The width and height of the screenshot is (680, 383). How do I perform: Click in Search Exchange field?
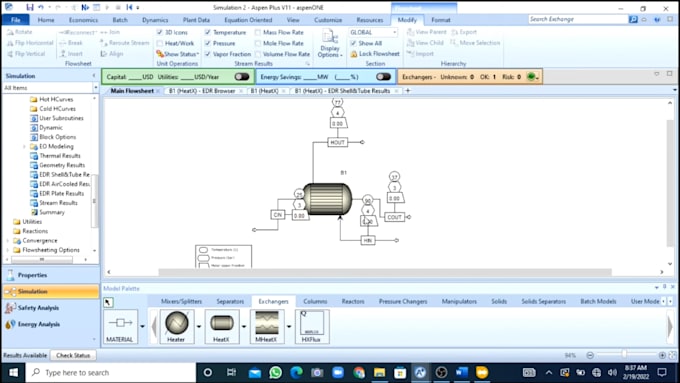coord(578,20)
